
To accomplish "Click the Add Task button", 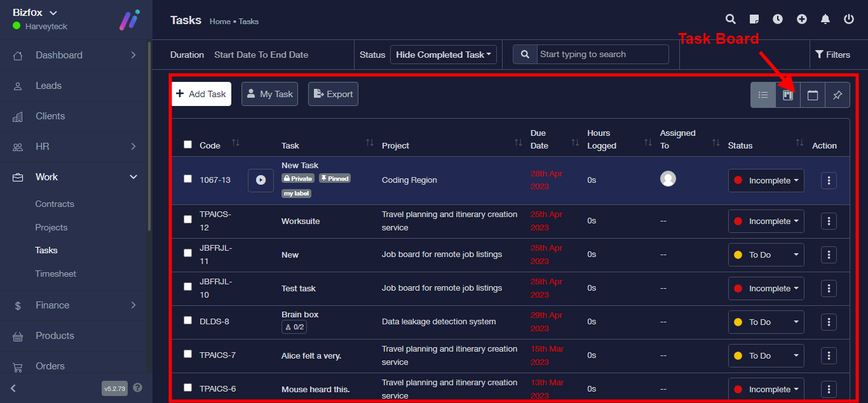I will pyautogui.click(x=201, y=94).
